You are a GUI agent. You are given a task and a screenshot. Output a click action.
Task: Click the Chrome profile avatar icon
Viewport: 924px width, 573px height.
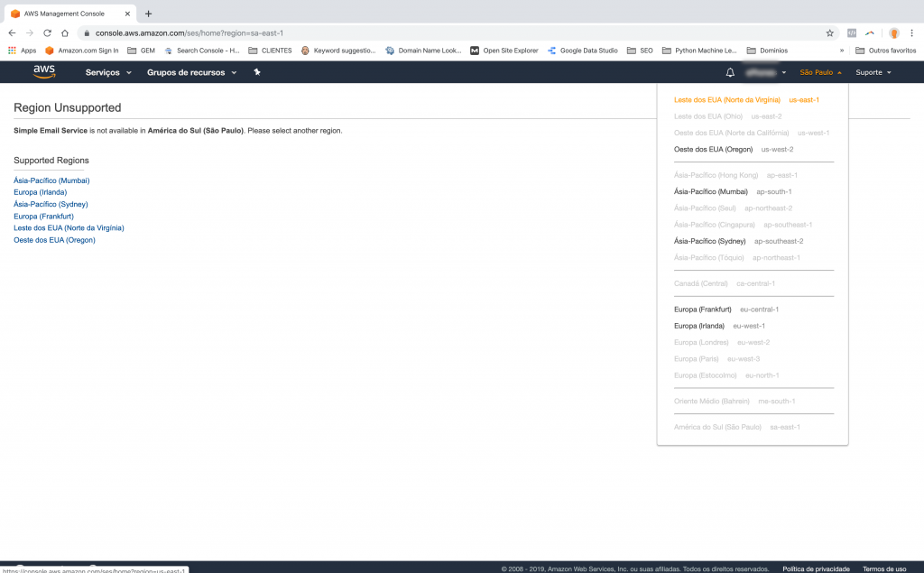click(894, 33)
